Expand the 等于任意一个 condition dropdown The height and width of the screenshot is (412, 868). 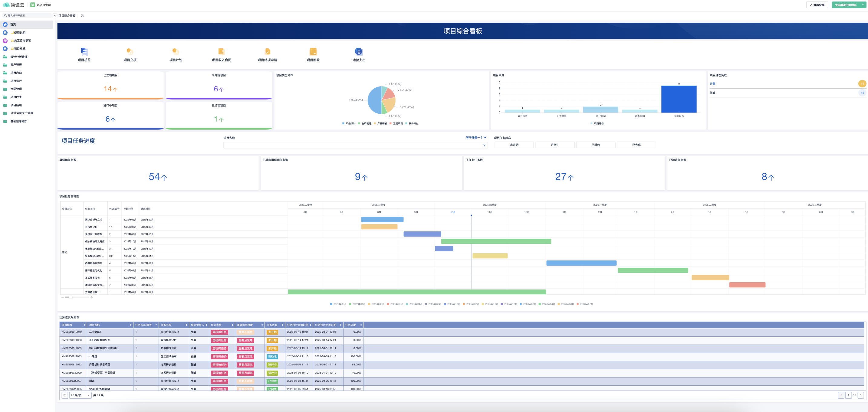coord(476,138)
